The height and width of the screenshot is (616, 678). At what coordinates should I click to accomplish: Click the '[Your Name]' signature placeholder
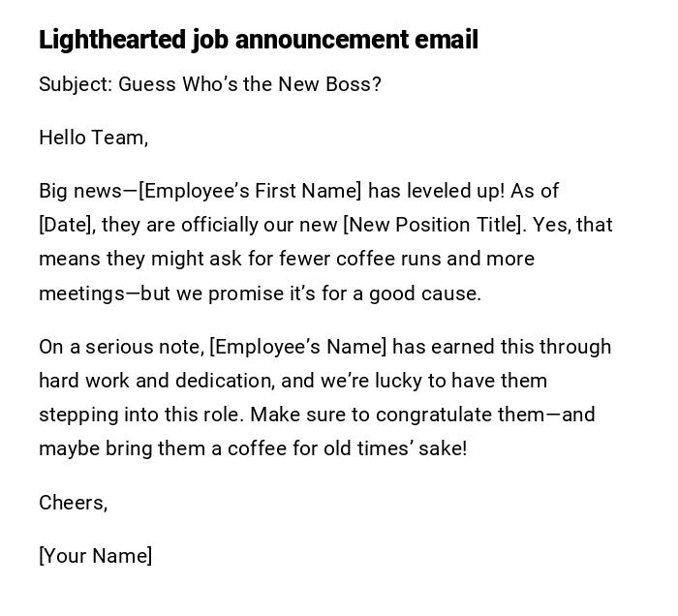pyautogui.click(x=95, y=556)
